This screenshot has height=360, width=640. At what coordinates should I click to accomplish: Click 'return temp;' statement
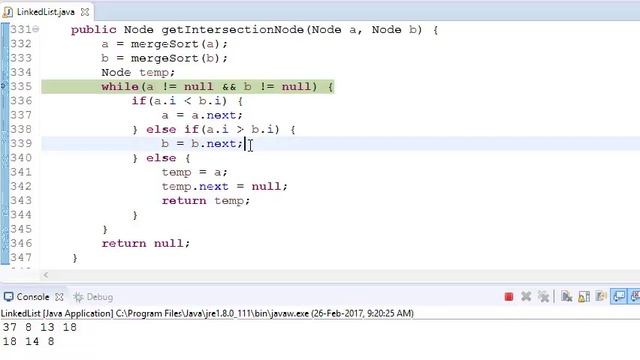coord(206,201)
